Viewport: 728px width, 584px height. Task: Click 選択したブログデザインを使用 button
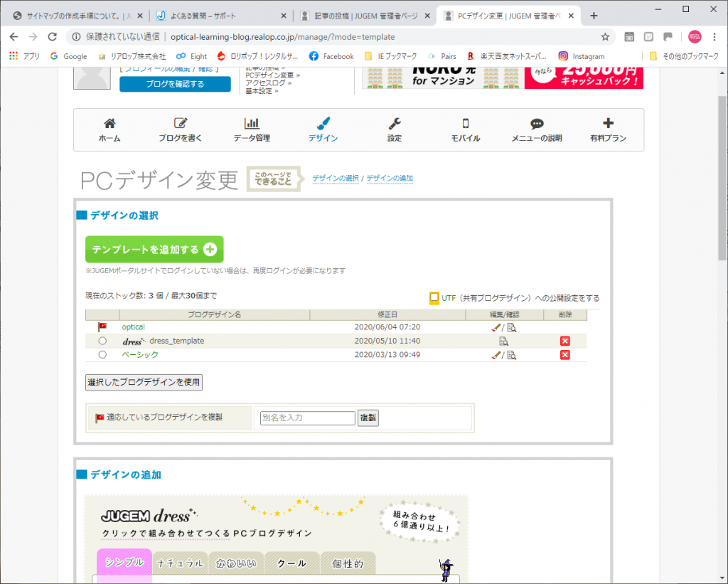(144, 383)
